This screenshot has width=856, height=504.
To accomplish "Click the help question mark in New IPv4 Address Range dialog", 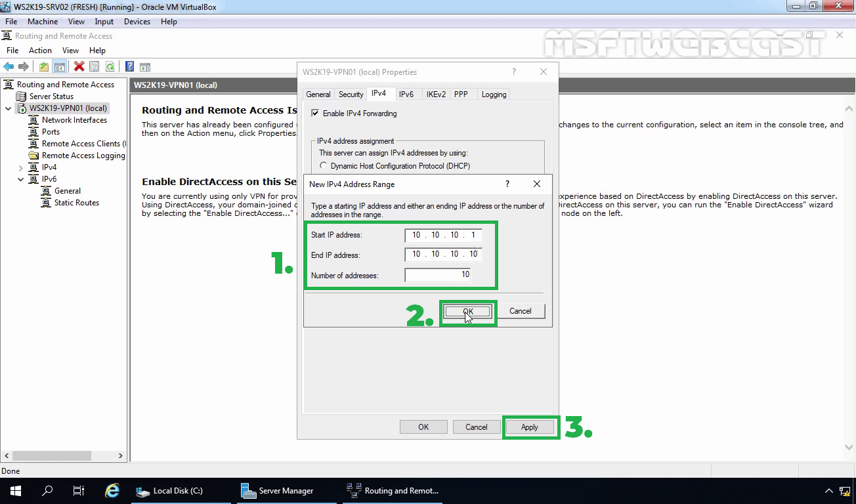I will coord(507,184).
